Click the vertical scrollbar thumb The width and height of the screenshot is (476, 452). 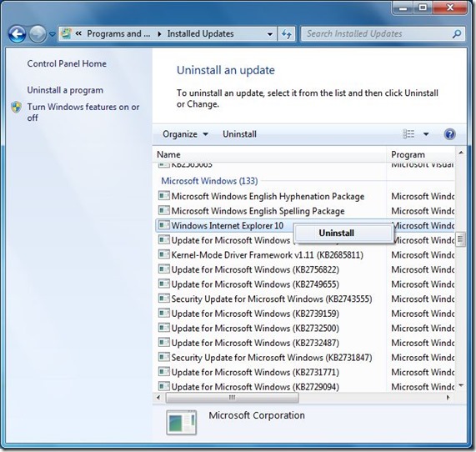tap(461, 239)
